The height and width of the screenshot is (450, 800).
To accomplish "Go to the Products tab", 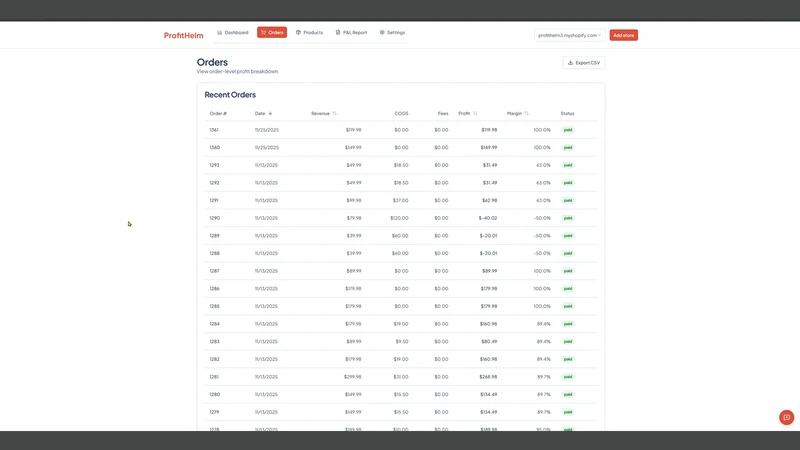I will coord(309,33).
